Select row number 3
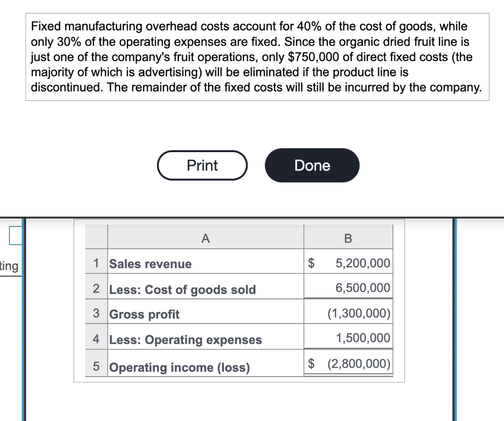The image size is (504, 421). 96,313
